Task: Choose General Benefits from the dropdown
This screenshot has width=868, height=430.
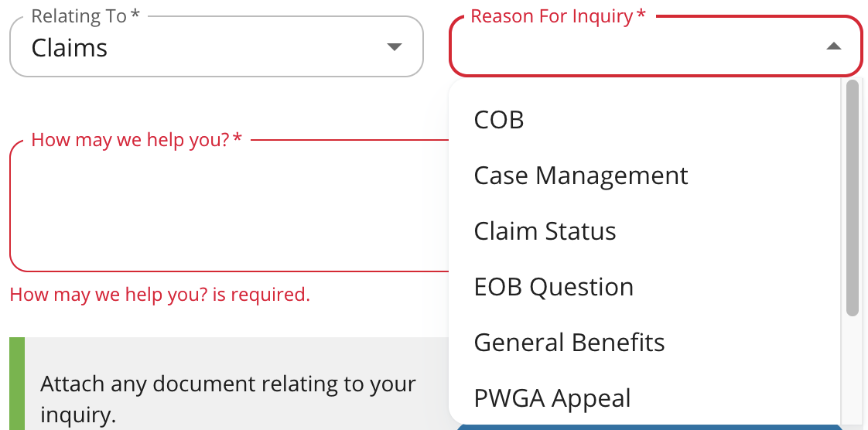Action: [x=569, y=343]
